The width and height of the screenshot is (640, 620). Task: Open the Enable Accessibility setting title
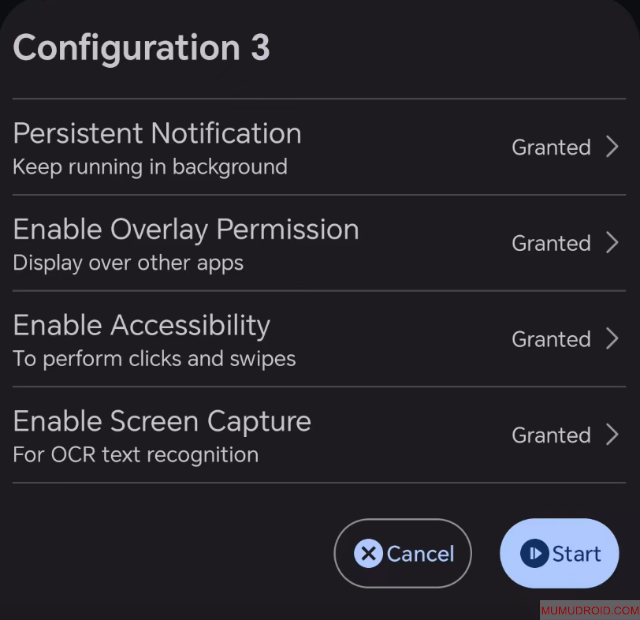(x=141, y=325)
